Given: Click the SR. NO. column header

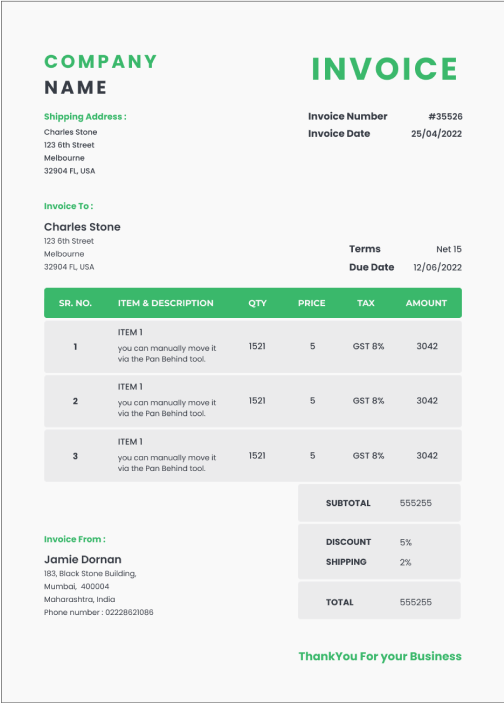Looking at the screenshot, I should point(75,303).
